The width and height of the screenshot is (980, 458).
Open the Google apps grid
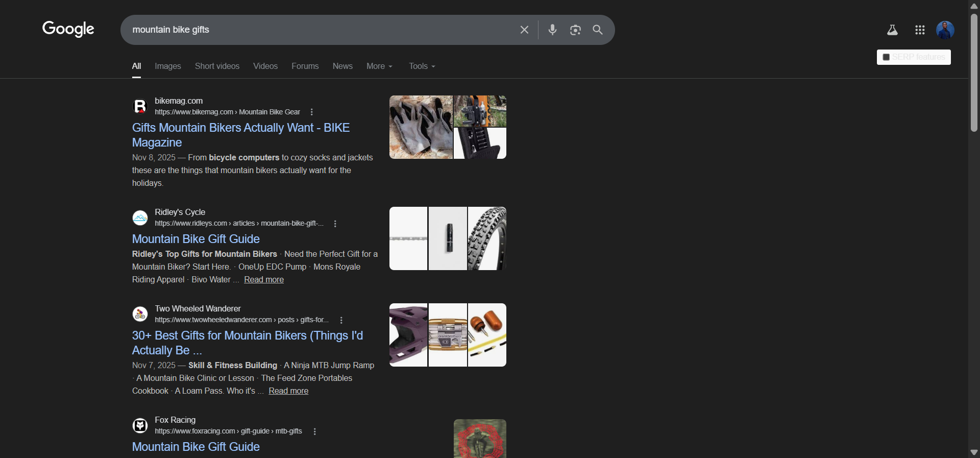(920, 30)
